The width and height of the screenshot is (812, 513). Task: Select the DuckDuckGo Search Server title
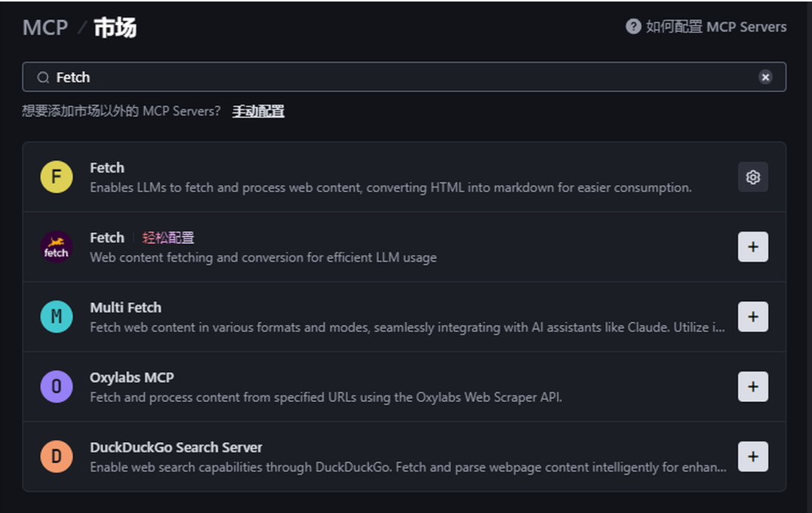pyautogui.click(x=176, y=447)
